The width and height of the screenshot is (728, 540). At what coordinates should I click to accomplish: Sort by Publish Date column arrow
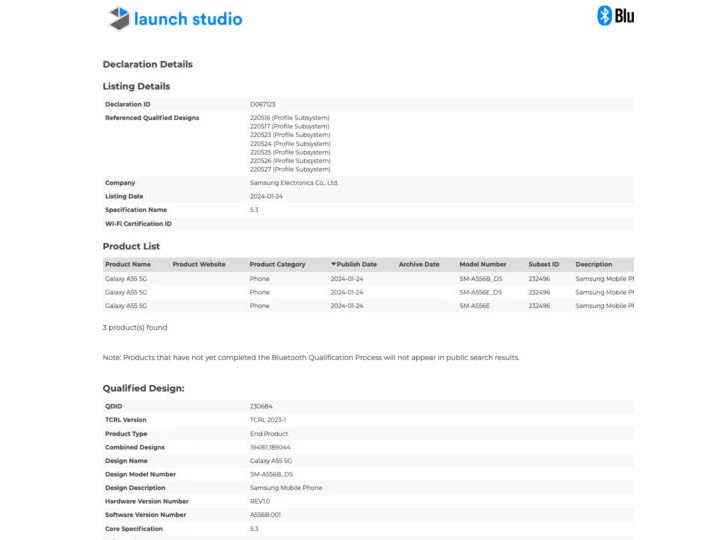333,264
